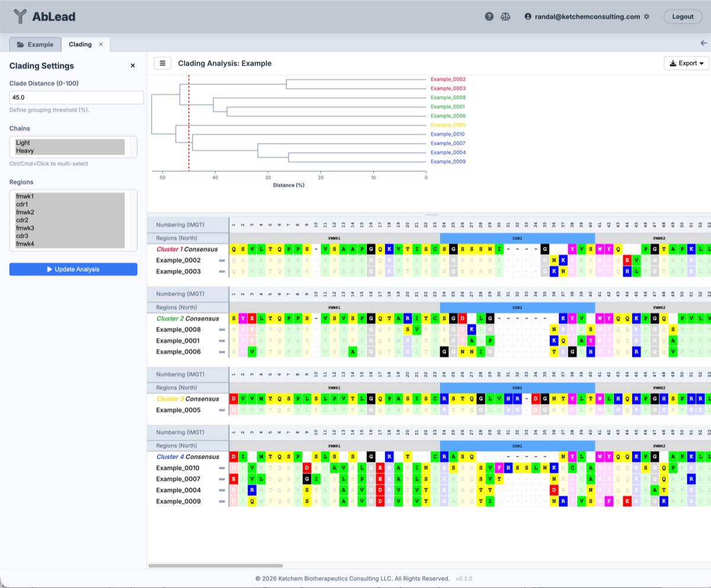The height and width of the screenshot is (588, 711).
Task: Click the Update Analysis button
Action: [x=73, y=269]
